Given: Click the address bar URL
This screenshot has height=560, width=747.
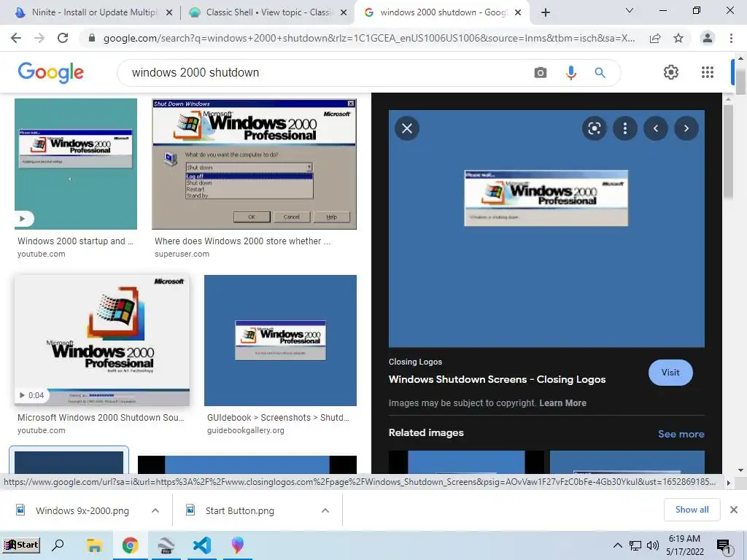Looking at the screenshot, I should [x=368, y=38].
